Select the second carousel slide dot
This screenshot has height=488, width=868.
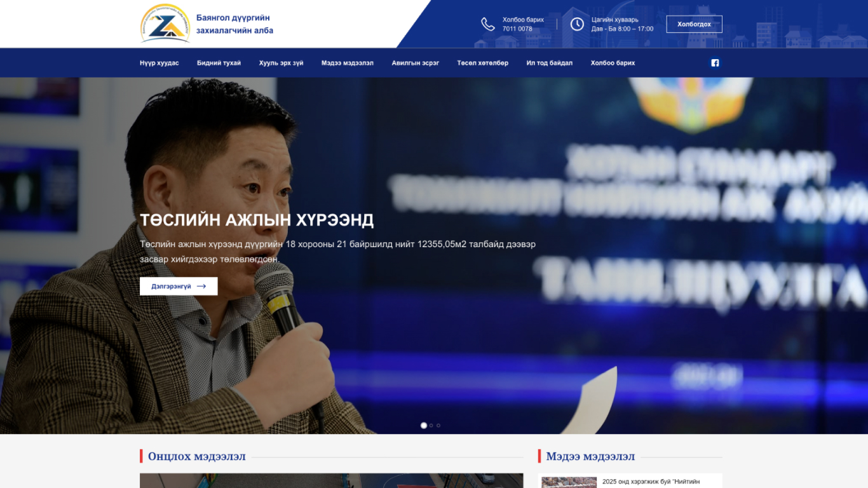[431, 426]
